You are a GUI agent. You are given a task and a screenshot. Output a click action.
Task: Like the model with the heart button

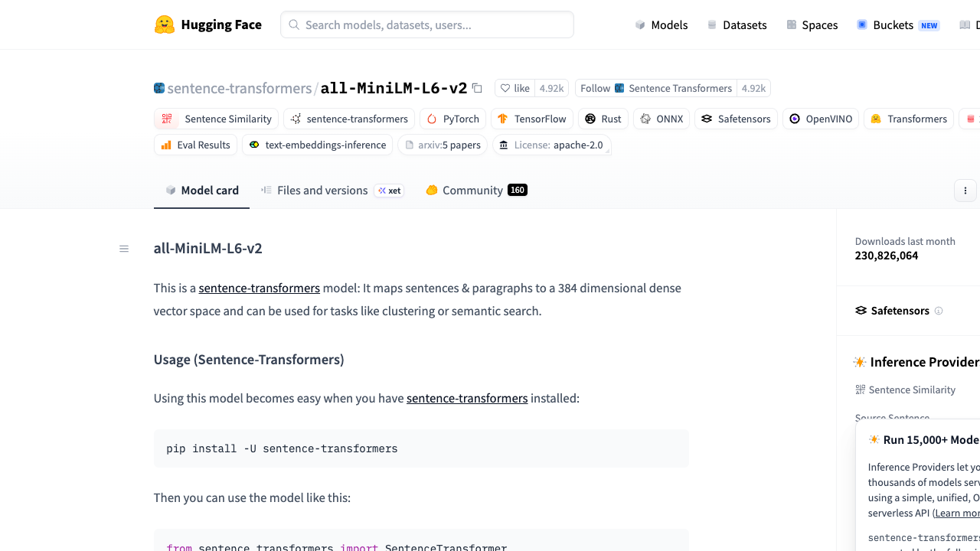[514, 88]
